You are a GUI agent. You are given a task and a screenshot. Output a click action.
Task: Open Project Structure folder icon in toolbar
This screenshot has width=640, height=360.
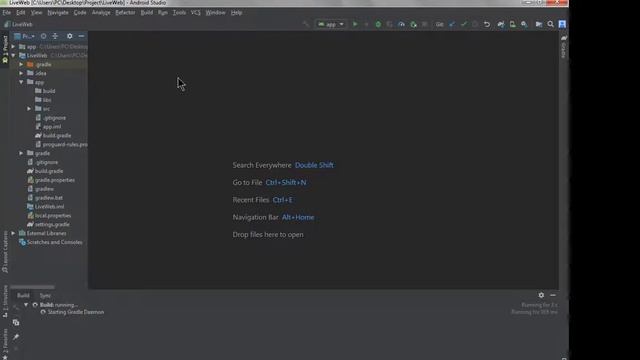539,24
